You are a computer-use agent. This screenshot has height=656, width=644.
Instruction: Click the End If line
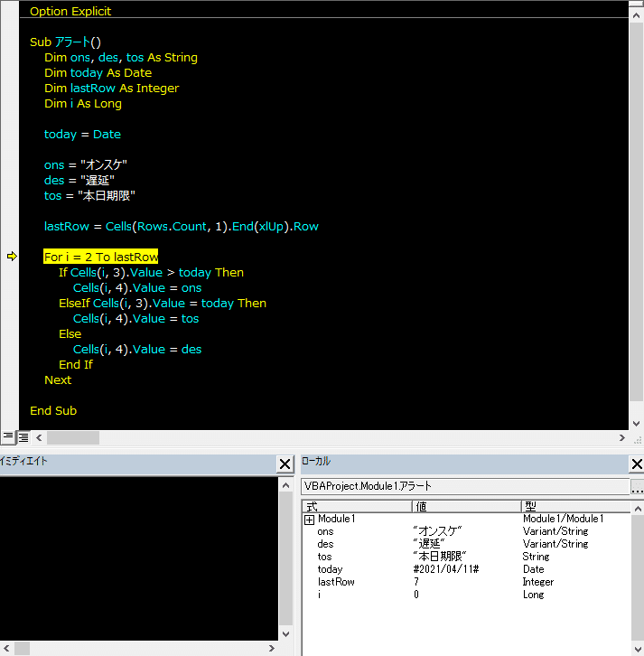tap(76, 365)
